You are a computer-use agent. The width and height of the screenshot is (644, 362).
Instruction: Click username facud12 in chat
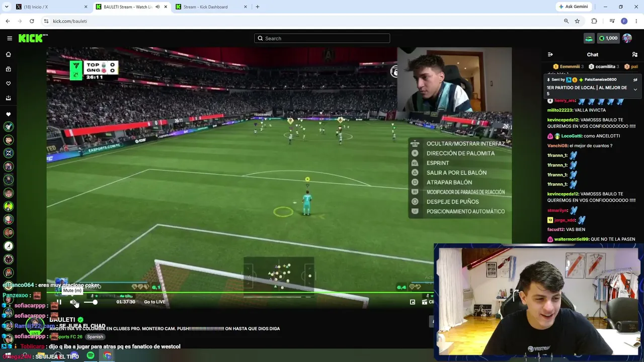pyautogui.click(x=556, y=230)
